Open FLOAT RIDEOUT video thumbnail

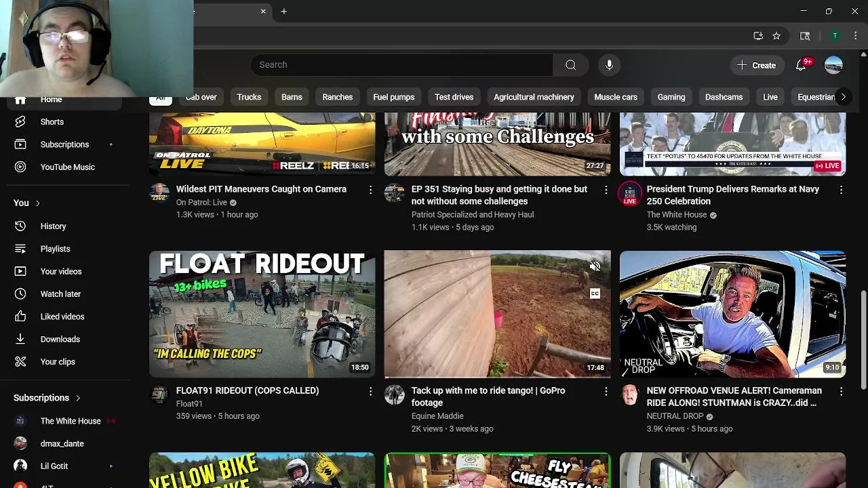pos(262,314)
